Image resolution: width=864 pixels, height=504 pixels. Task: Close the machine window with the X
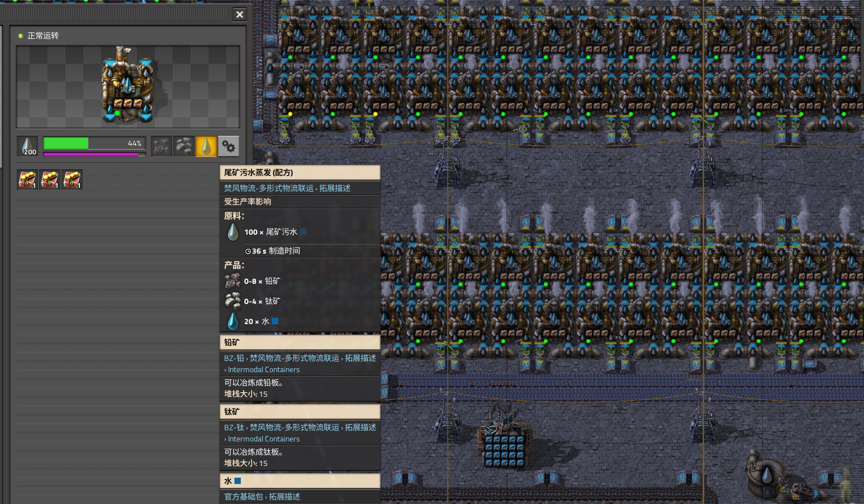[240, 15]
